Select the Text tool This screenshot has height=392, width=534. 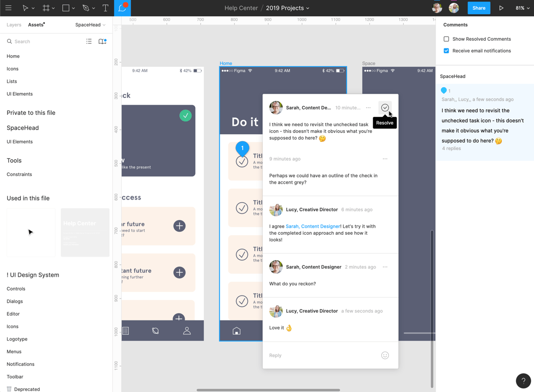tap(105, 8)
